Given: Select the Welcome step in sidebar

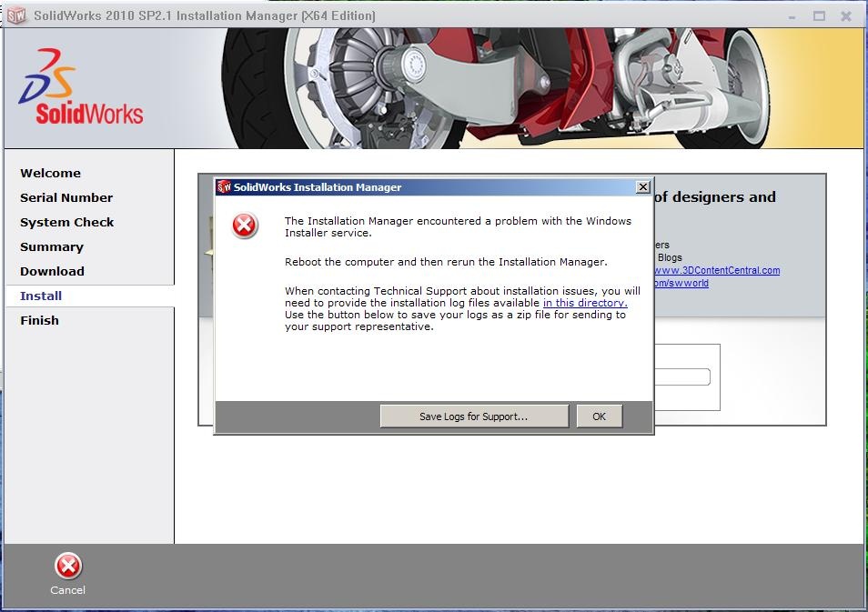Looking at the screenshot, I should click(50, 173).
